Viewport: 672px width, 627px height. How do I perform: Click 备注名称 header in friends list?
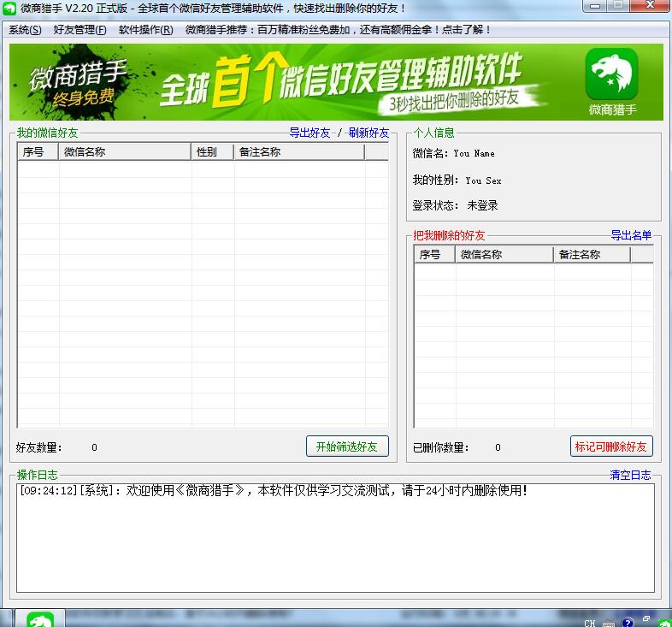[x=299, y=151]
